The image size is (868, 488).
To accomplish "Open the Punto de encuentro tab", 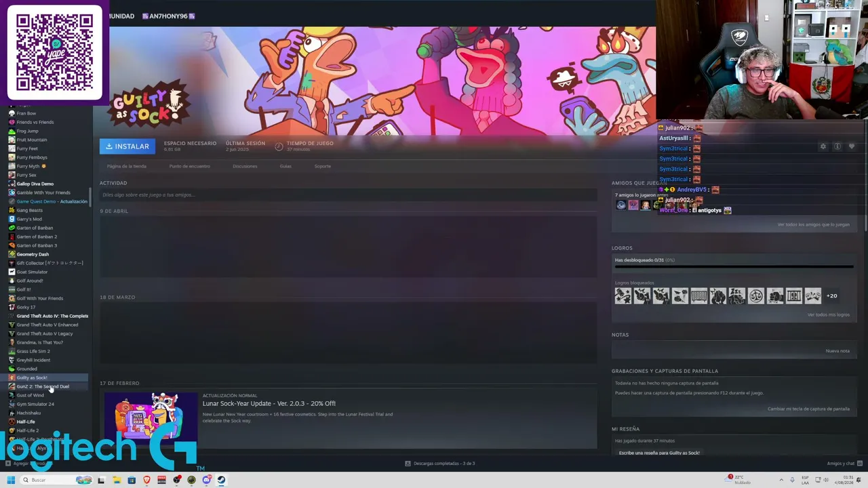I will coord(190,166).
